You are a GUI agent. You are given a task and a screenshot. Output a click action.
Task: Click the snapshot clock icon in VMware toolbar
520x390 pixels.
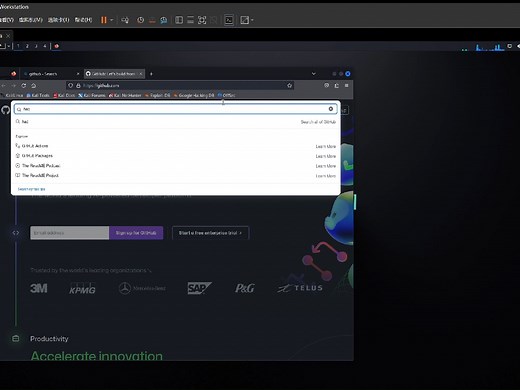(x=141, y=20)
